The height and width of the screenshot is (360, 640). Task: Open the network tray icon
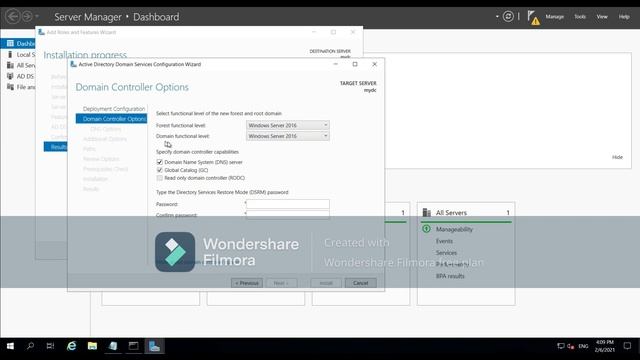560,346
